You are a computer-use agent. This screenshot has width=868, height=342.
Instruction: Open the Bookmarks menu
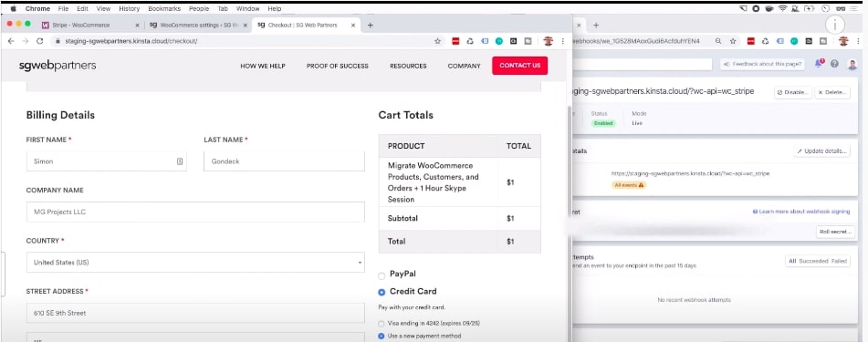164,9
